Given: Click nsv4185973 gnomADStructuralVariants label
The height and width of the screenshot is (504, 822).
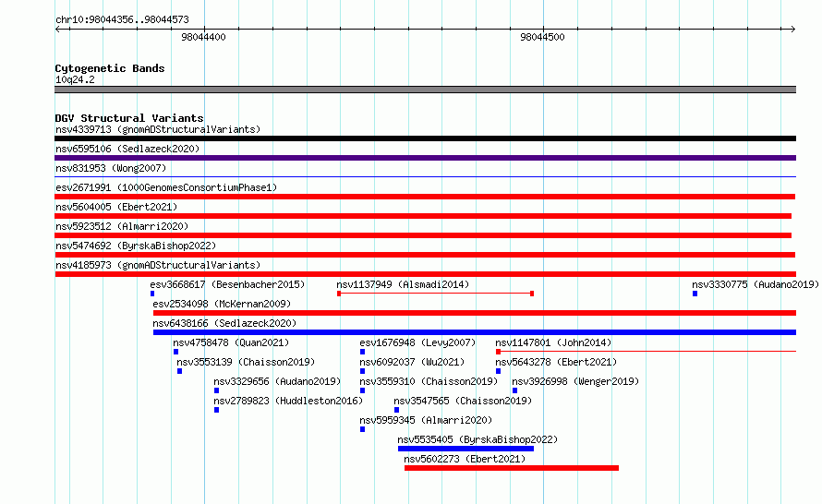Looking at the screenshot, I should click(x=158, y=265).
